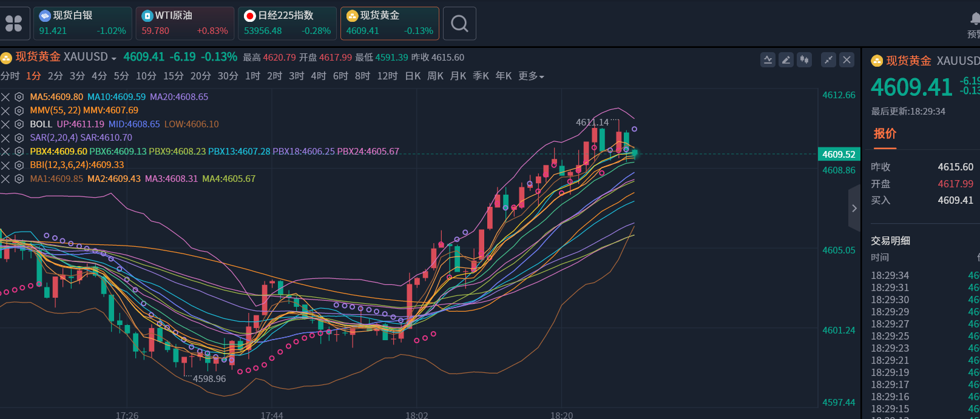Click the shrink chart arrows icon

coord(828,59)
